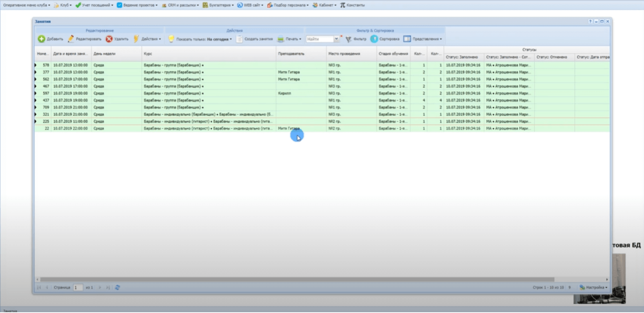Screen dimensions: 644x313
Task: Expand the row arrow for lesson 437
Action: tap(36, 100)
